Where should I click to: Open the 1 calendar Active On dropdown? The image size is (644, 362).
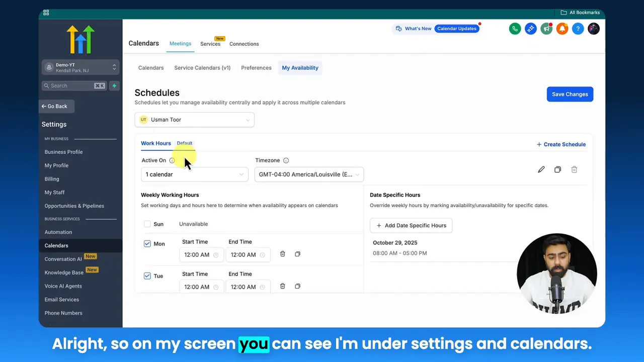(x=194, y=174)
